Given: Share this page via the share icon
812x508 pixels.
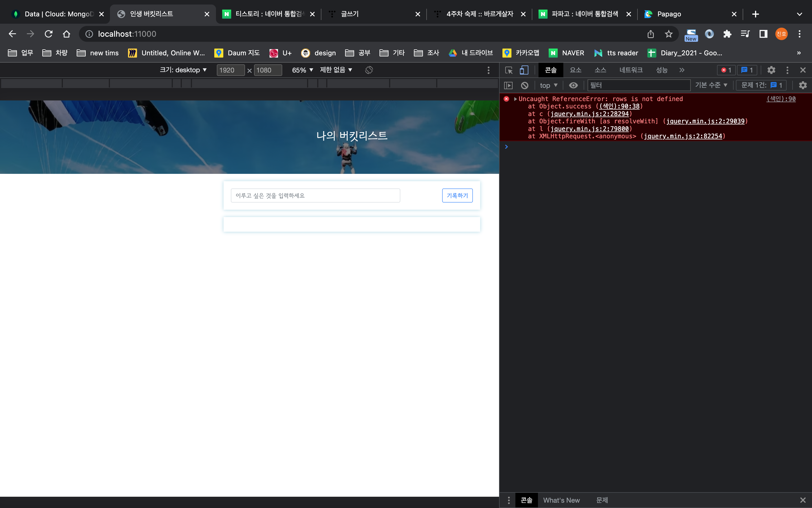Looking at the screenshot, I should (x=651, y=34).
